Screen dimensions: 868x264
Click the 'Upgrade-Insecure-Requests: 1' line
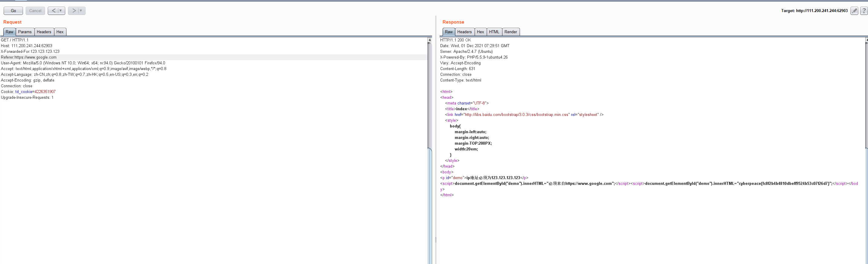click(x=27, y=97)
